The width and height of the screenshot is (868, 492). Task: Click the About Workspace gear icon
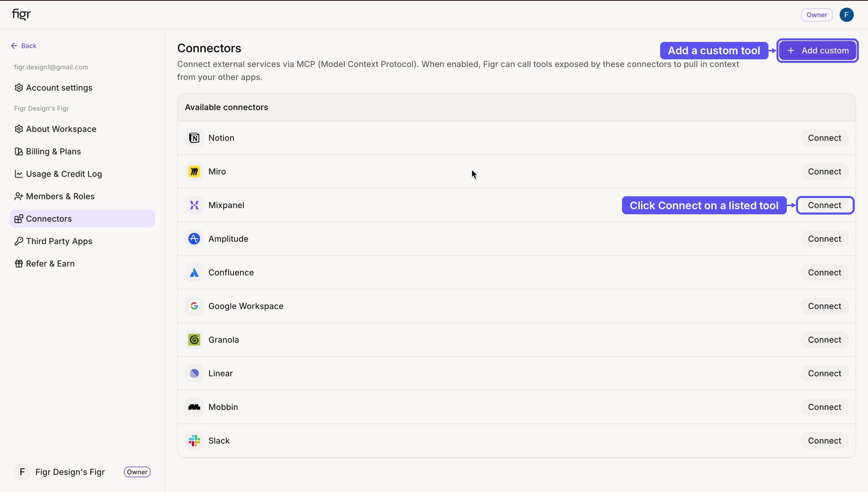[19, 129]
